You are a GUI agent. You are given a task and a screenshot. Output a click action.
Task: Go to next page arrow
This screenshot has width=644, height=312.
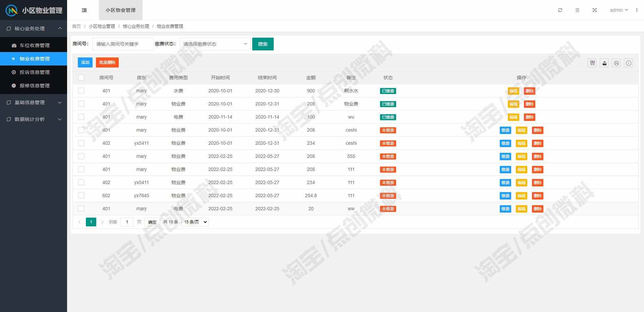pos(102,222)
